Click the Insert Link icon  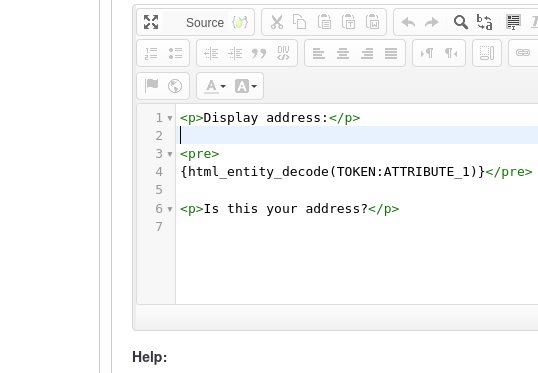point(523,53)
